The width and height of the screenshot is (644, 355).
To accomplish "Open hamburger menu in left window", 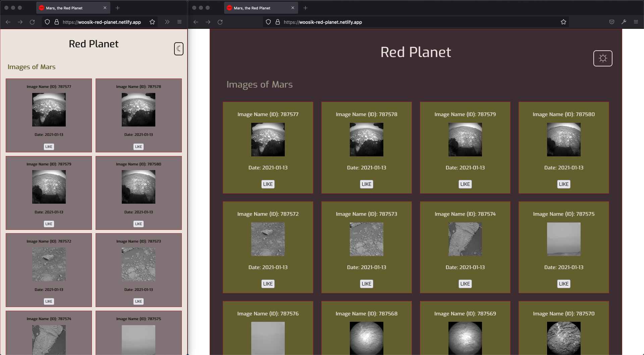I will pyautogui.click(x=179, y=22).
